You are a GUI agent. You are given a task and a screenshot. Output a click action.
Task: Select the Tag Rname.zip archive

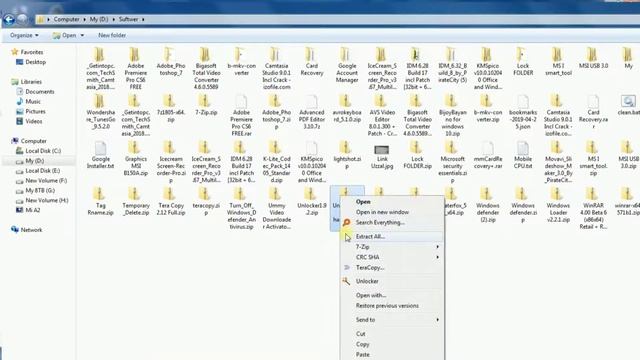[x=100, y=202]
